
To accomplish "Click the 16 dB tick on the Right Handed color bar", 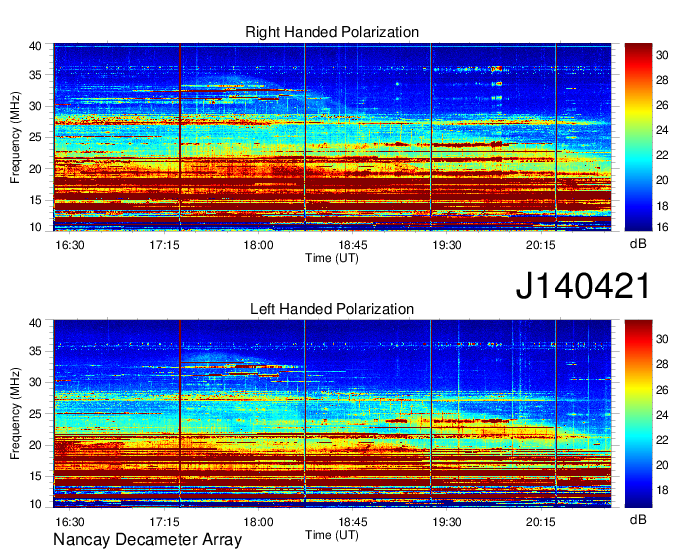I will coord(662,227).
